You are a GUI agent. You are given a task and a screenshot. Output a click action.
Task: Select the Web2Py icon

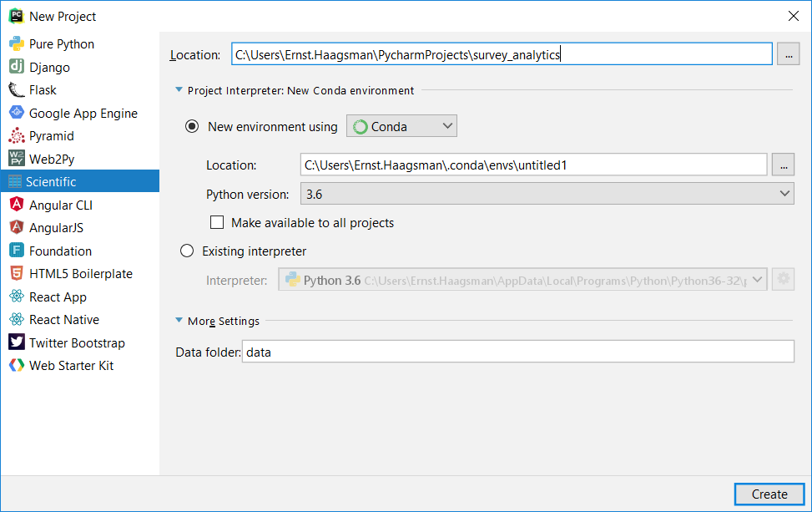click(x=17, y=158)
